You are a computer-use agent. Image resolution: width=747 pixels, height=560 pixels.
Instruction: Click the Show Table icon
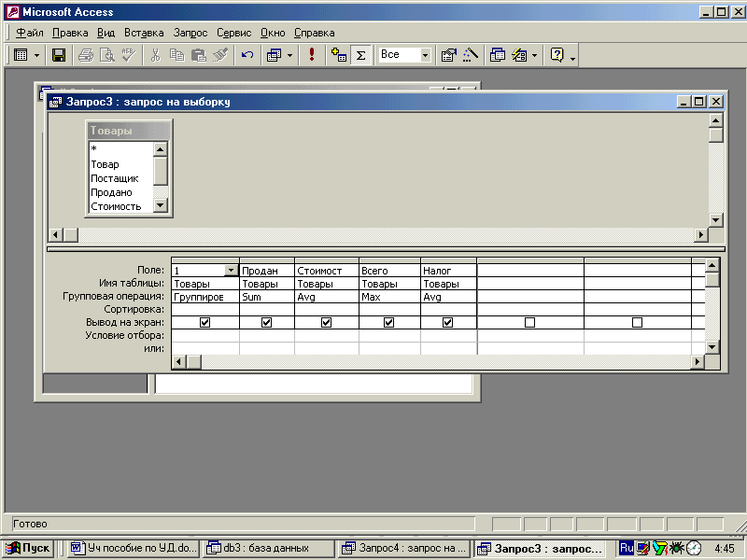tap(339, 55)
